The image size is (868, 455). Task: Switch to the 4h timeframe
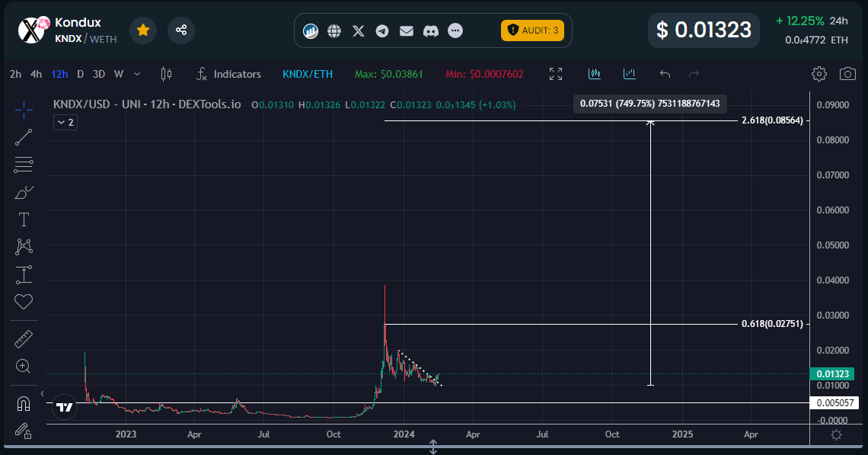pos(36,74)
